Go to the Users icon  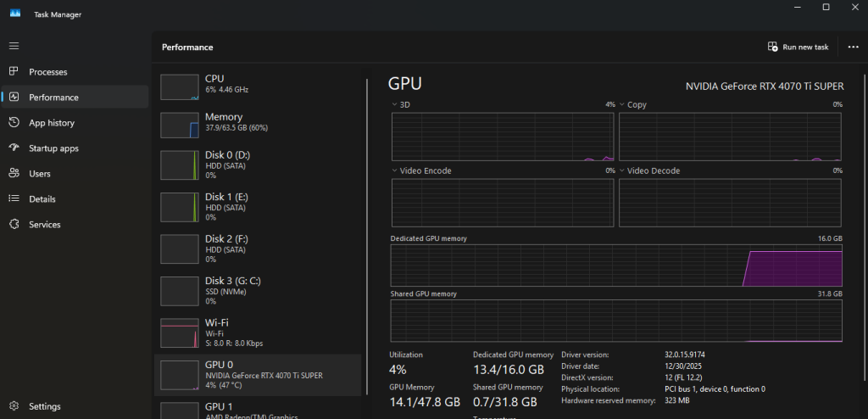pyautogui.click(x=14, y=174)
